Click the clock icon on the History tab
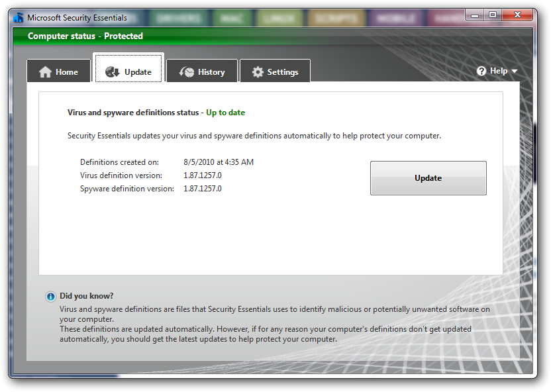This screenshot has height=392, width=551. 187,71
